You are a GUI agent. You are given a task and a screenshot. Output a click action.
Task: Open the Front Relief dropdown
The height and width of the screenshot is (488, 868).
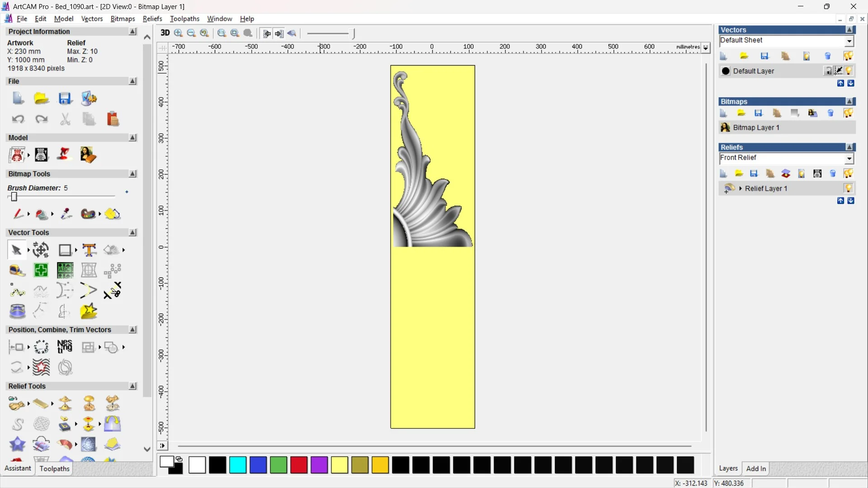click(x=849, y=159)
